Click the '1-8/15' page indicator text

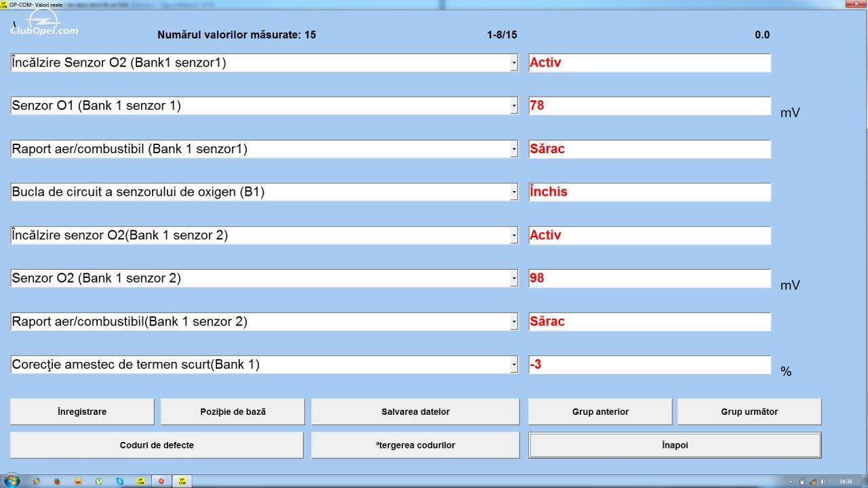pyautogui.click(x=502, y=35)
